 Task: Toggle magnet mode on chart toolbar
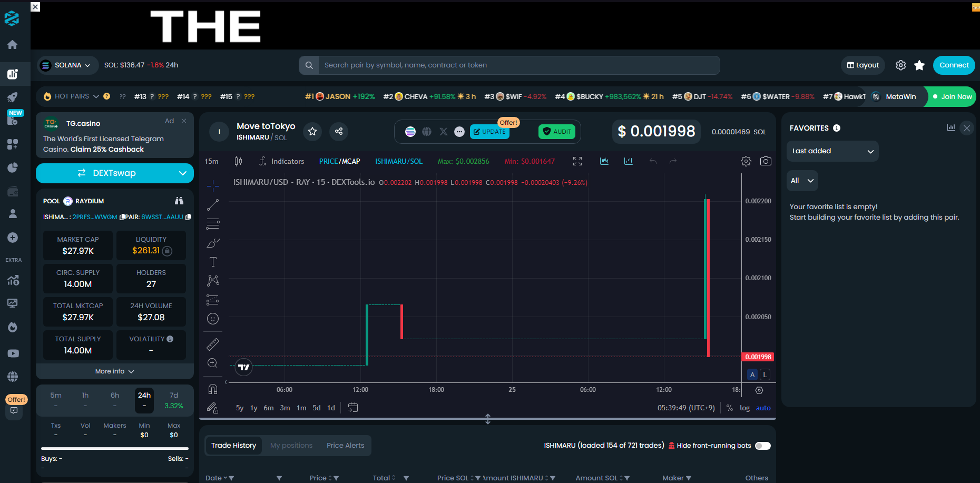point(213,389)
